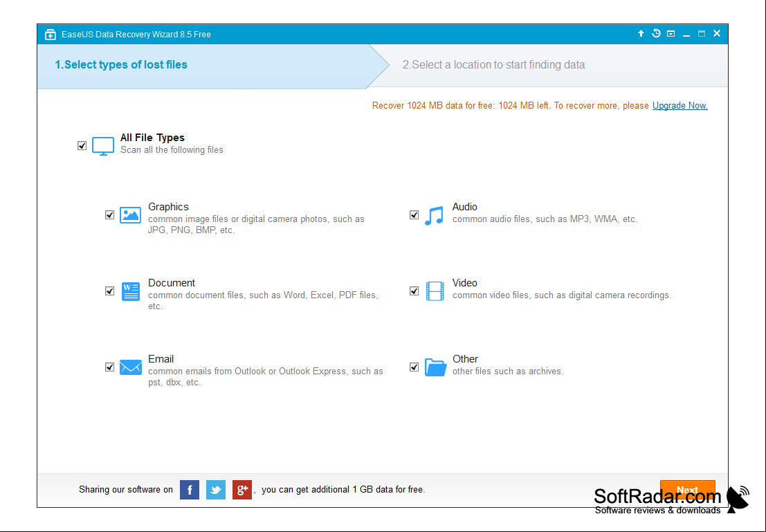The width and height of the screenshot is (766, 532).
Task: Click the EaseUS app logo icon
Action: tap(50, 35)
